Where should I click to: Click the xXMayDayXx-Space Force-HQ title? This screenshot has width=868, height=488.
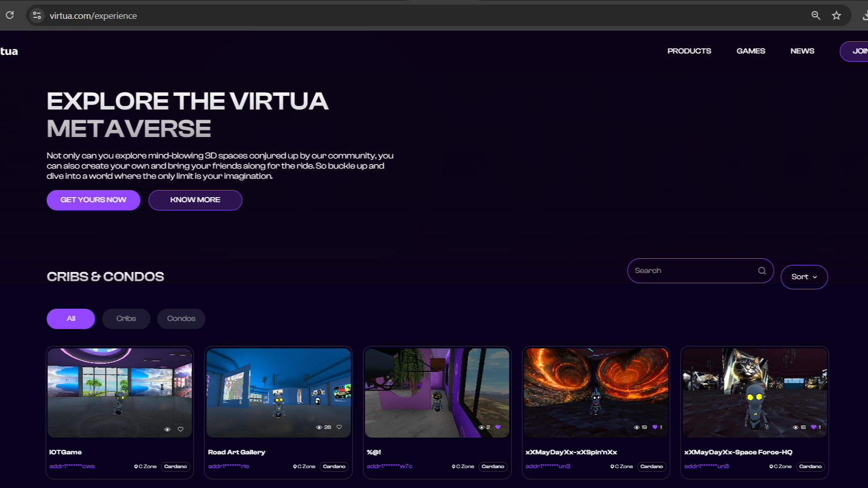point(738,452)
